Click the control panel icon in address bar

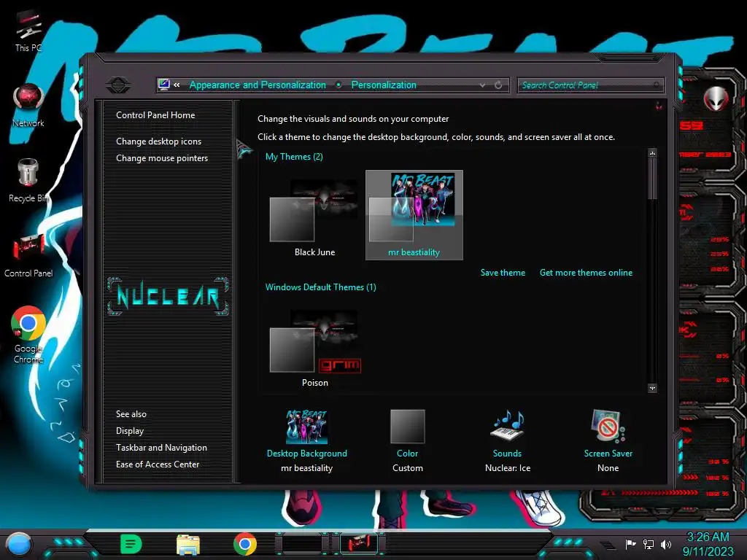point(164,85)
